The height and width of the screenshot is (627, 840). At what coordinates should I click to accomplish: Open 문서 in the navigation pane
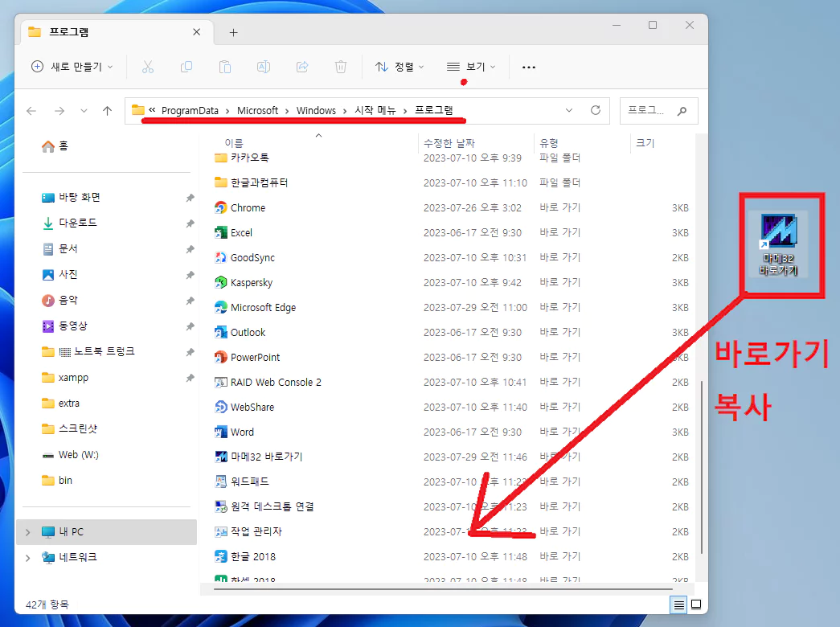[60, 248]
